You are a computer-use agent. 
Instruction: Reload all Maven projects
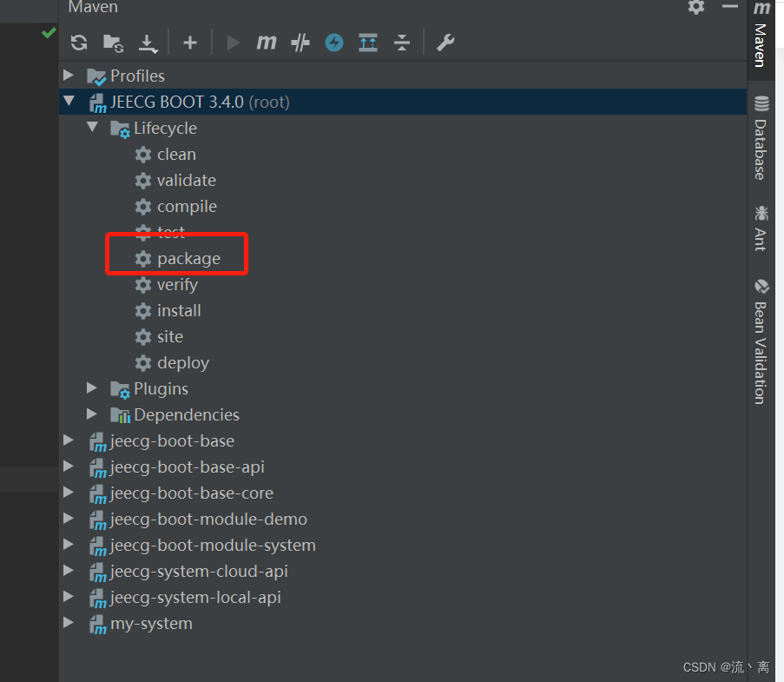point(79,43)
